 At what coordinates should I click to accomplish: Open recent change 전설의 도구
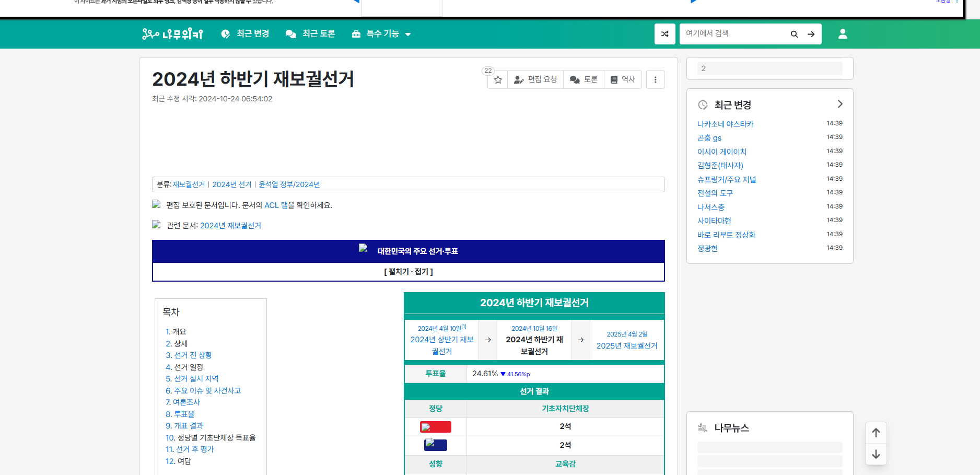pos(715,193)
